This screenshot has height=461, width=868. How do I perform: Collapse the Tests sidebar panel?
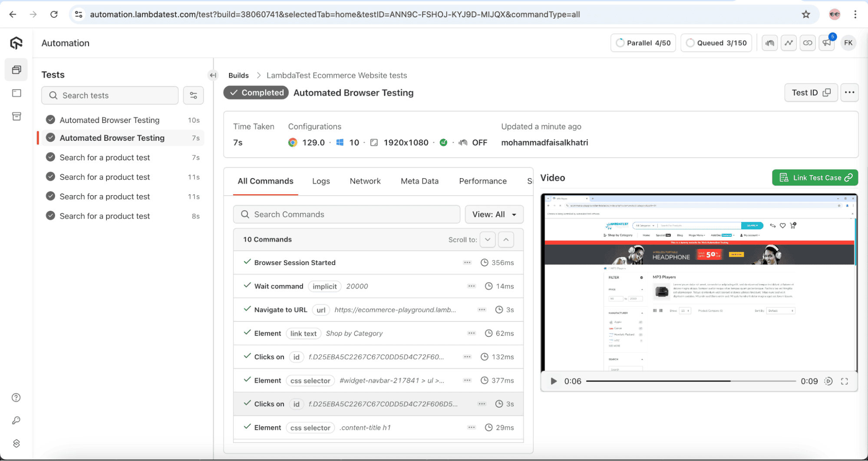(x=213, y=75)
